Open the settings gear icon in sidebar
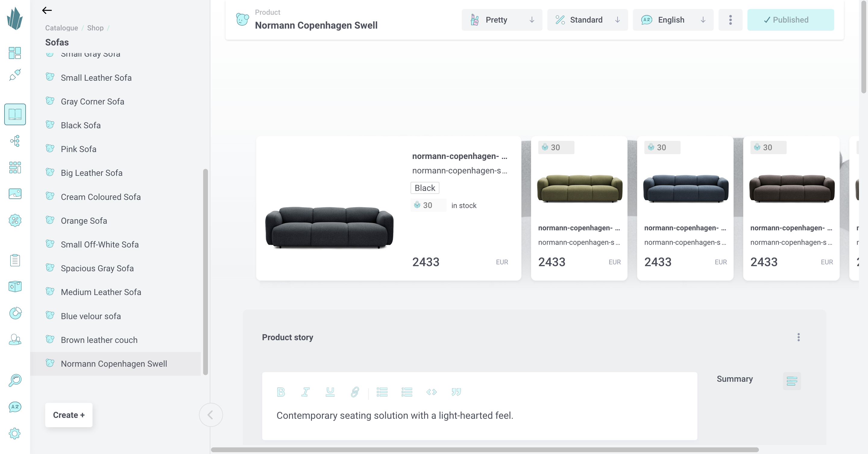The height and width of the screenshot is (454, 868). pos(15,433)
